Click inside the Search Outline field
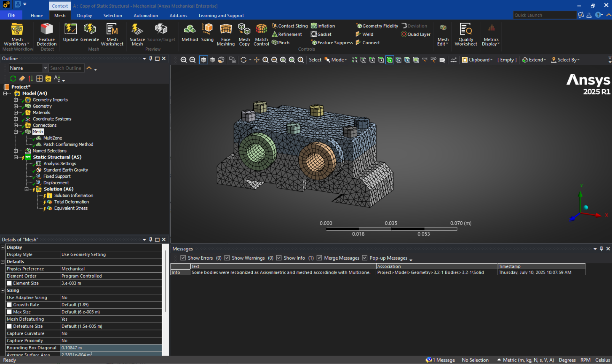612x364 pixels. 66,68
